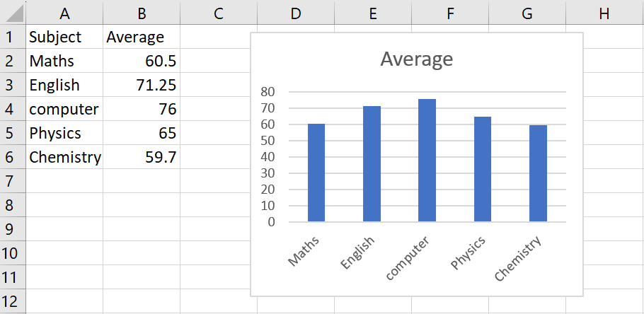
Task: Click the Maths bar in the chart
Action: point(316,173)
